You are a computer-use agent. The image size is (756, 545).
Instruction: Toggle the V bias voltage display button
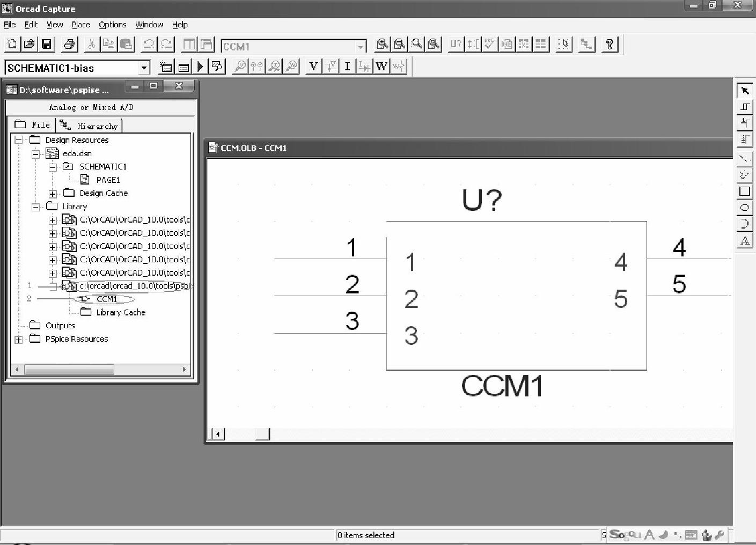pos(313,67)
